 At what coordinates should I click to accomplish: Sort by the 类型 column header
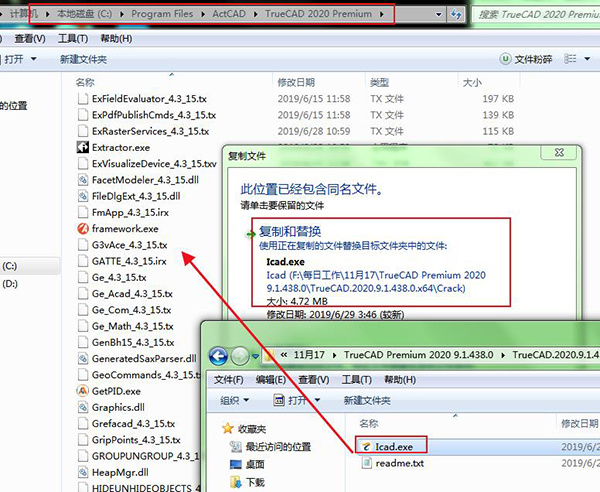pos(379,82)
